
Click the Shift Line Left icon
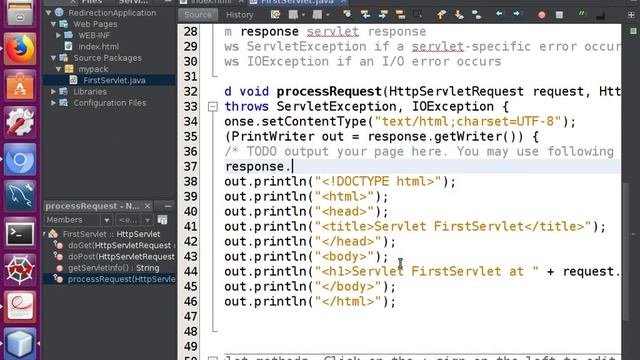click(x=499, y=15)
